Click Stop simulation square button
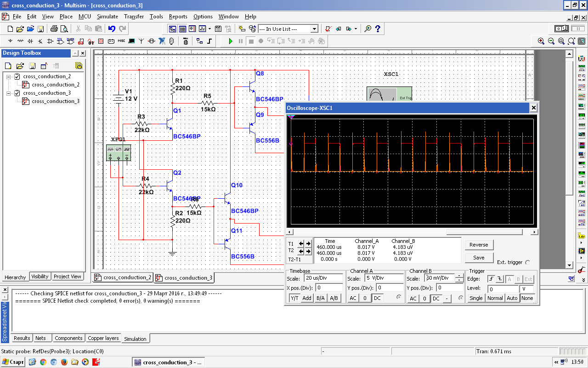 [251, 41]
